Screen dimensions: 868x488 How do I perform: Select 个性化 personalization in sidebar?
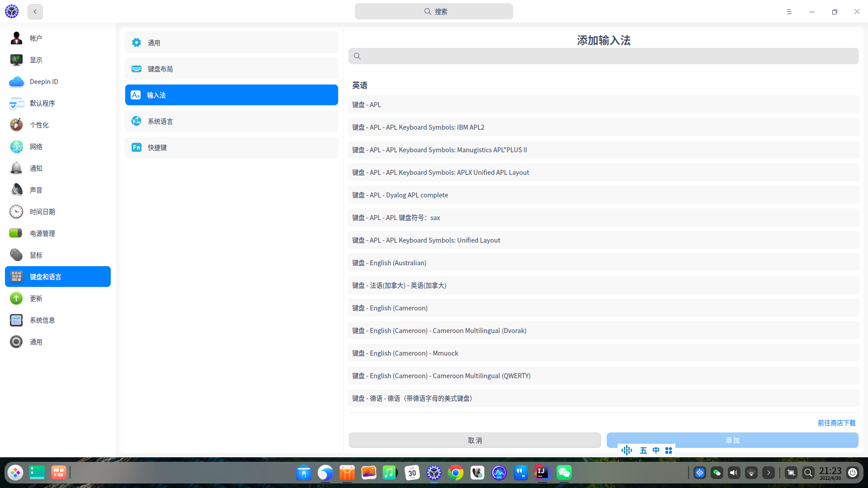point(39,125)
